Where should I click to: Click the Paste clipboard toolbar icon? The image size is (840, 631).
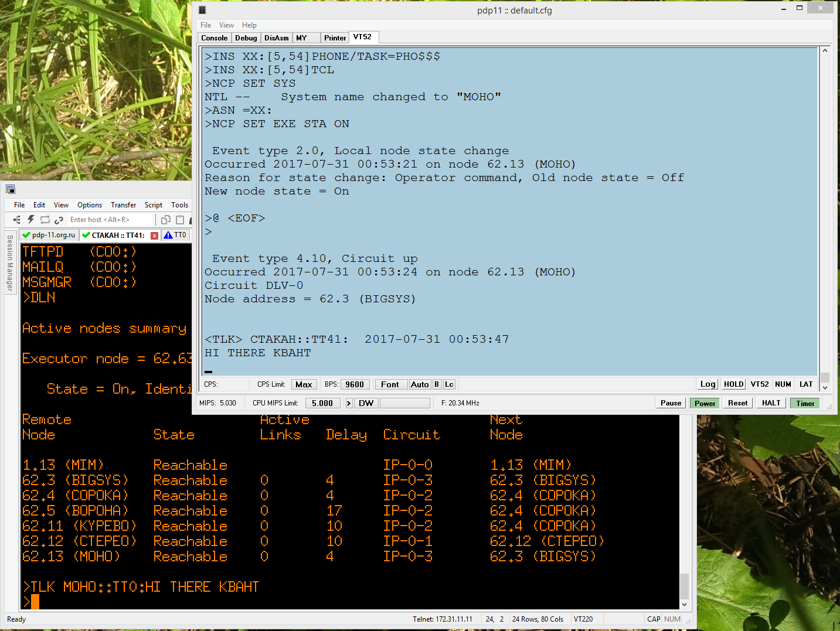coord(180,220)
